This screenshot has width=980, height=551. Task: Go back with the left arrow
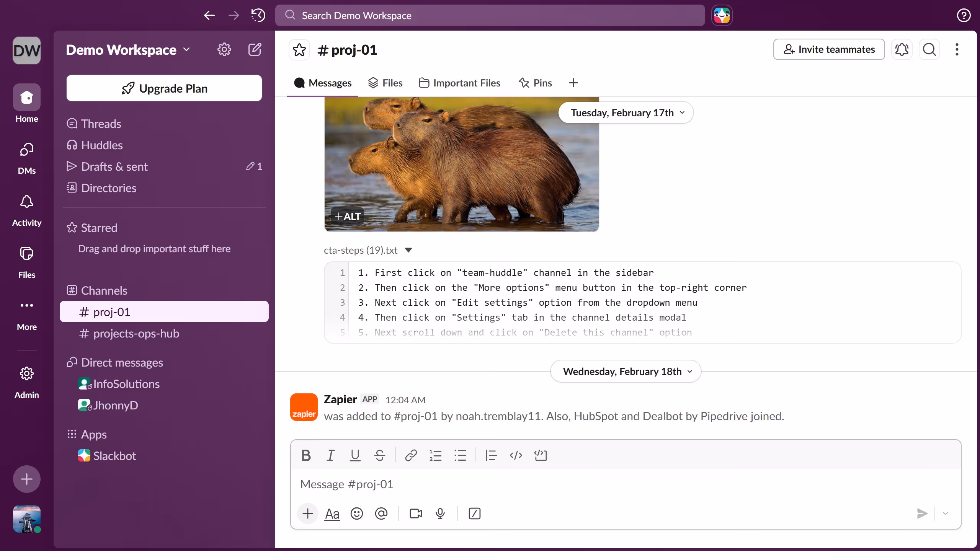209,15
